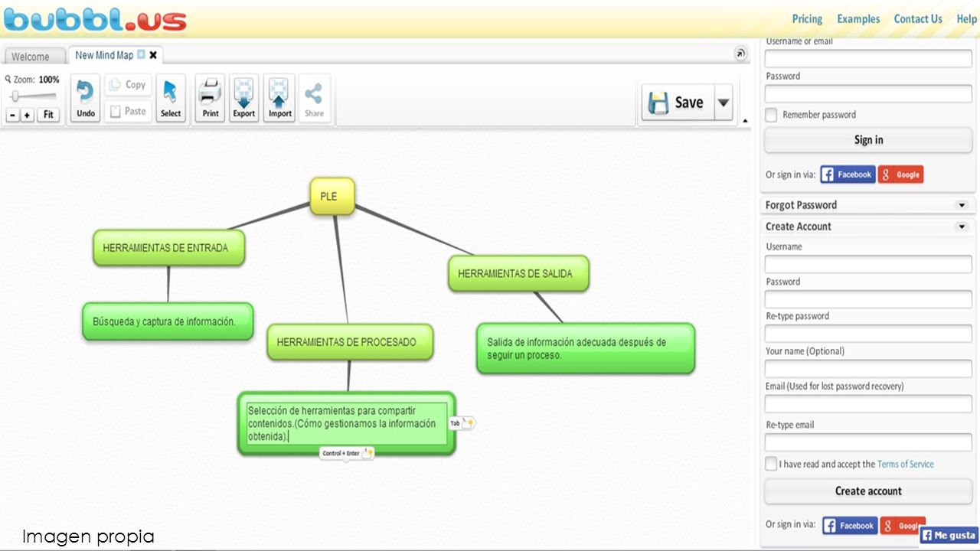
Task: Collapse the Create Account section
Action: pos(962,227)
